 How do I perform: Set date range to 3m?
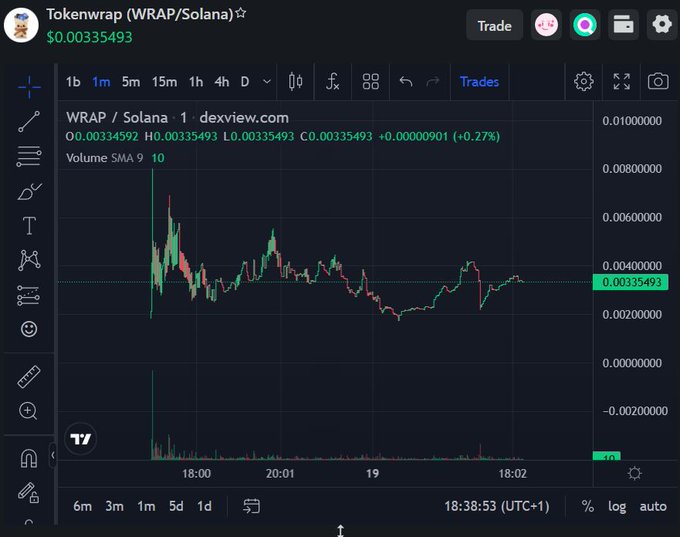point(114,506)
